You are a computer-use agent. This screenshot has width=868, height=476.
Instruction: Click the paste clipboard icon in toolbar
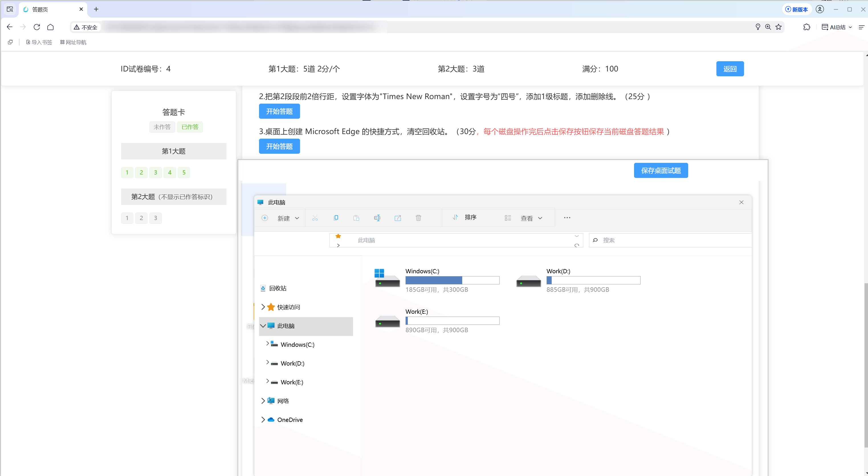(x=356, y=218)
